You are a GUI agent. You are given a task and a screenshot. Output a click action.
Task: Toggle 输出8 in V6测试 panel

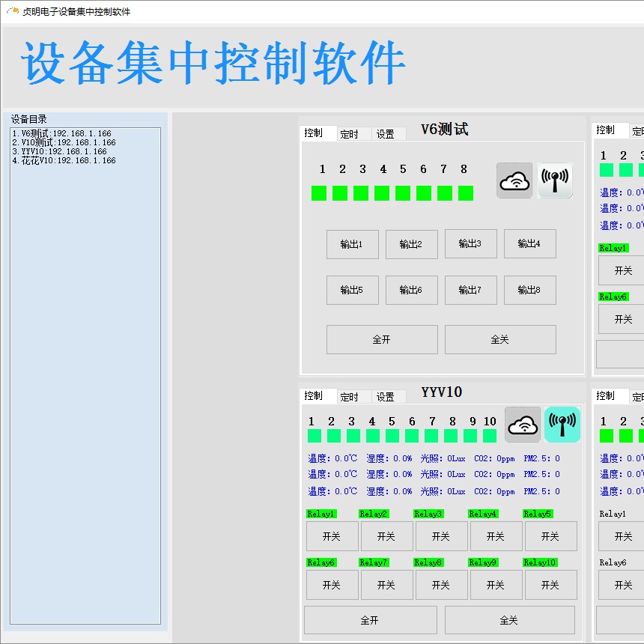[530, 290]
